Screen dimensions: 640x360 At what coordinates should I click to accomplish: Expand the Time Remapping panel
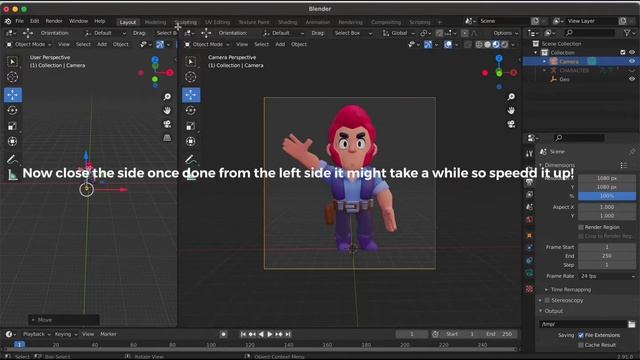(571, 290)
